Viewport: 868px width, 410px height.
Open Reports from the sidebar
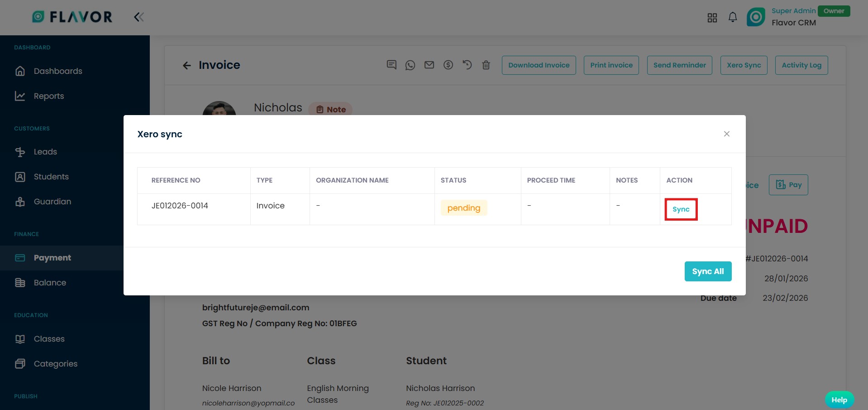coord(49,96)
